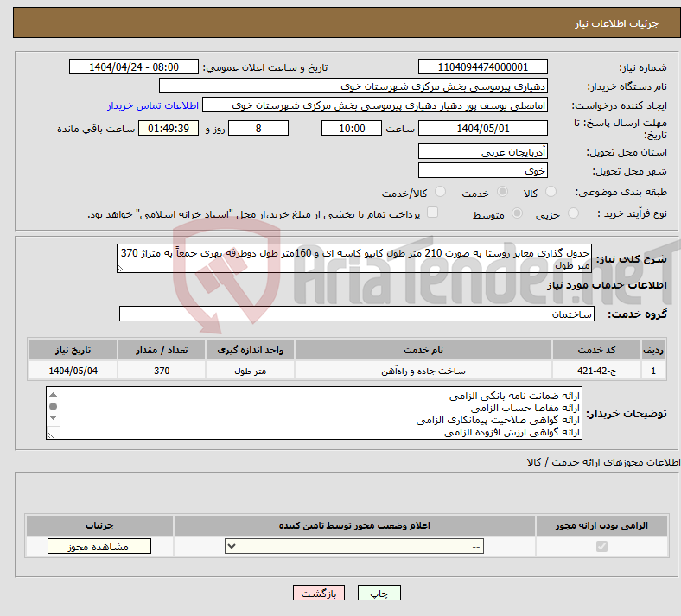Toggle the اسناد خزانه اسلامی payment checkbox
The height and width of the screenshot is (616, 681).
(433, 213)
